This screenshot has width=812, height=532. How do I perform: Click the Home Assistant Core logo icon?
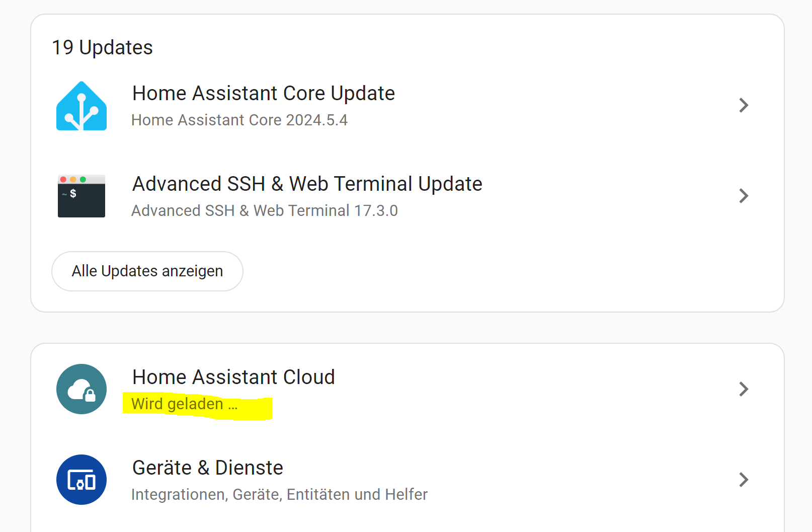(x=82, y=106)
